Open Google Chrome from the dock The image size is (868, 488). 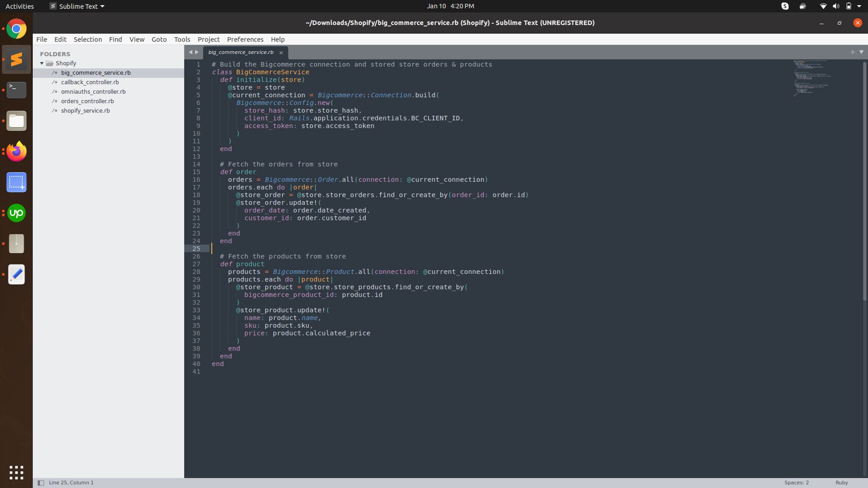tap(16, 29)
